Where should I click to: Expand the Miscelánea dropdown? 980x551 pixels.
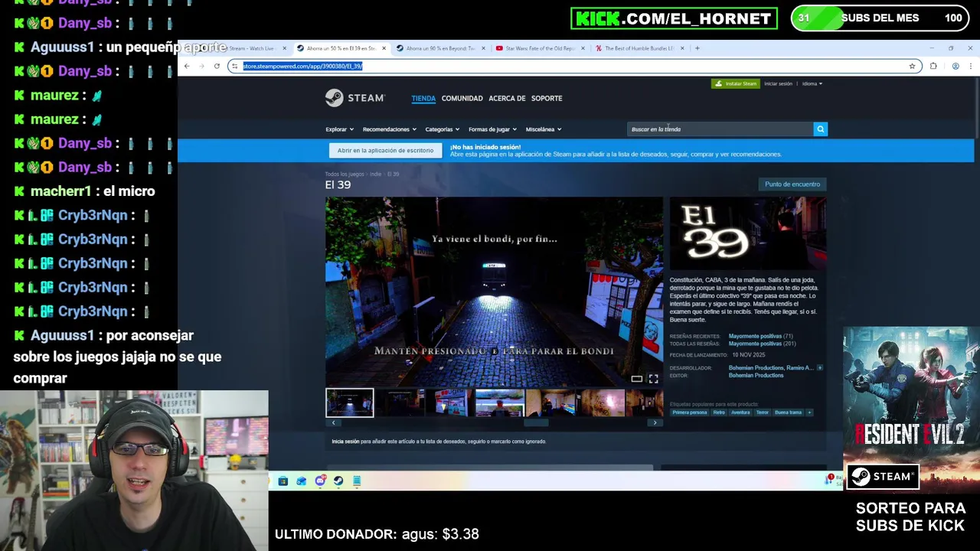coord(544,129)
